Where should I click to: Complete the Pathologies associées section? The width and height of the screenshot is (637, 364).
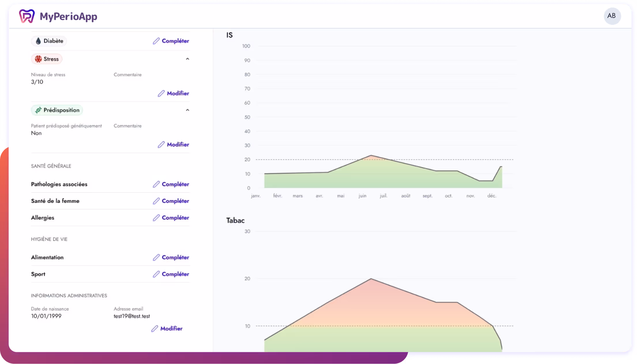coord(175,184)
